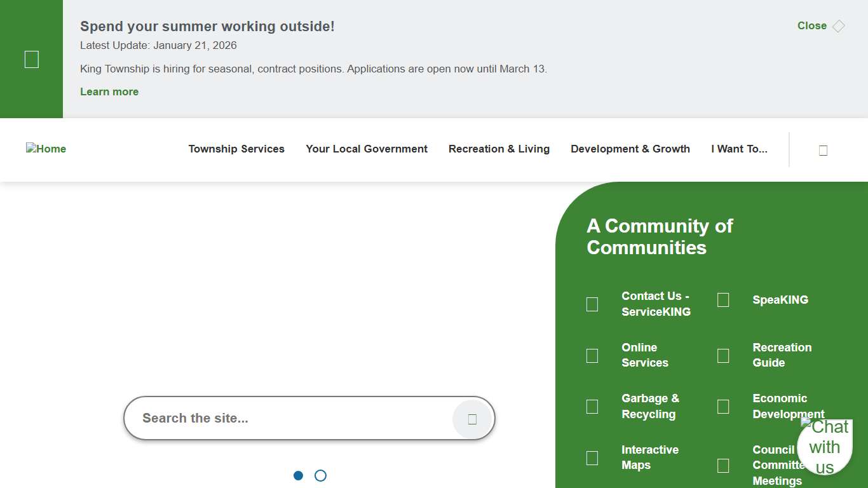Click the Garbage & Recycling icon
The width and height of the screenshot is (868, 488).
coord(592,407)
